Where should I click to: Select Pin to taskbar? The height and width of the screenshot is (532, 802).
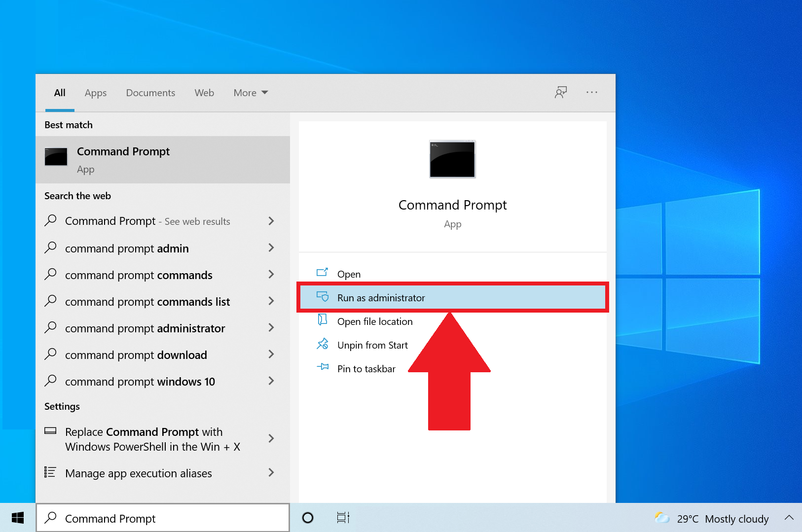tap(452, 368)
